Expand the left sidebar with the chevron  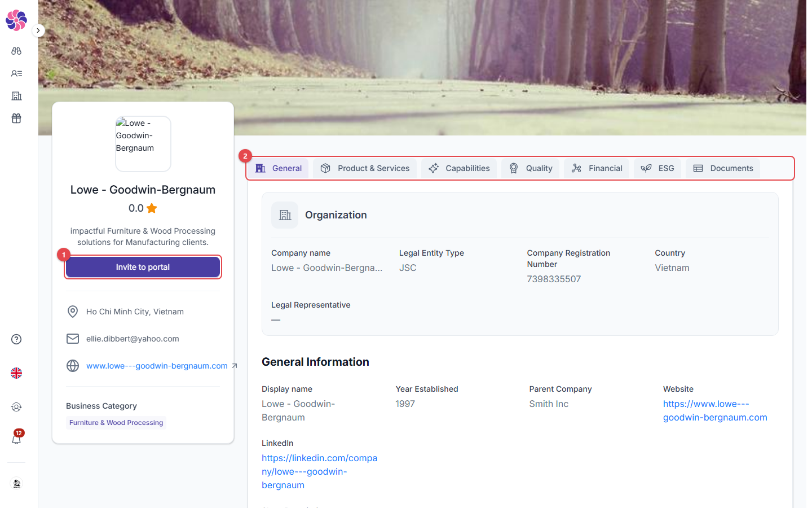point(38,30)
